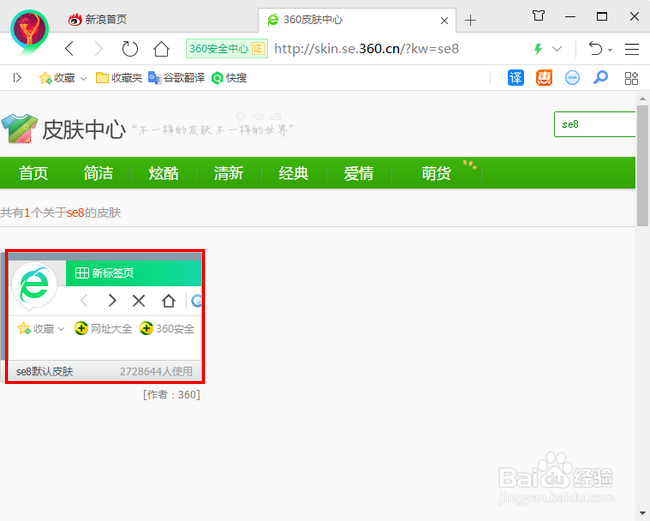Click the undo closed tab icon

596,49
